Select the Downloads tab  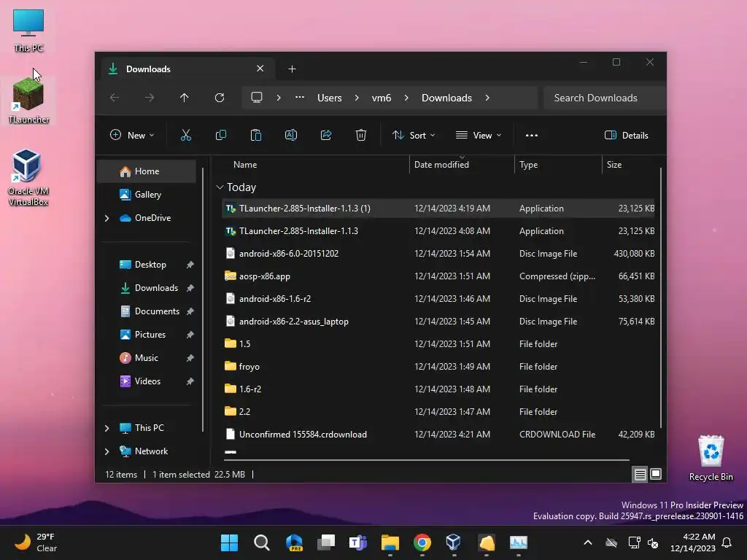[x=187, y=69]
